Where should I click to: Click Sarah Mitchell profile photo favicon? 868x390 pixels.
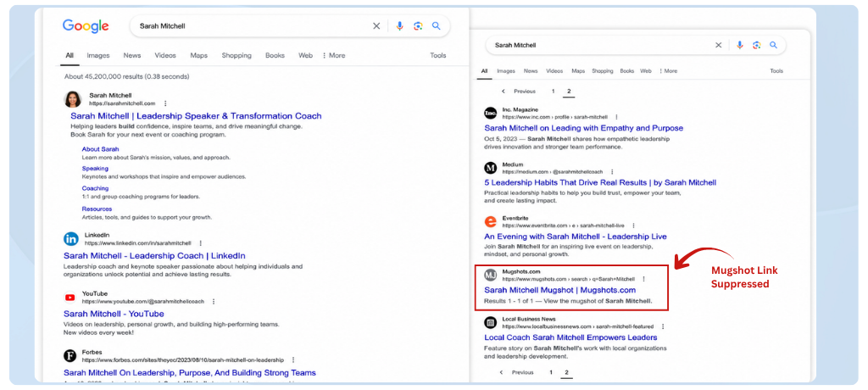[x=73, y=99]
